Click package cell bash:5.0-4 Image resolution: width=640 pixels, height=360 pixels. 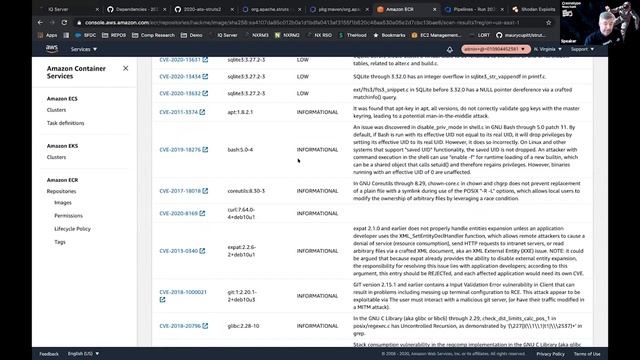click(x=240, y=149)
